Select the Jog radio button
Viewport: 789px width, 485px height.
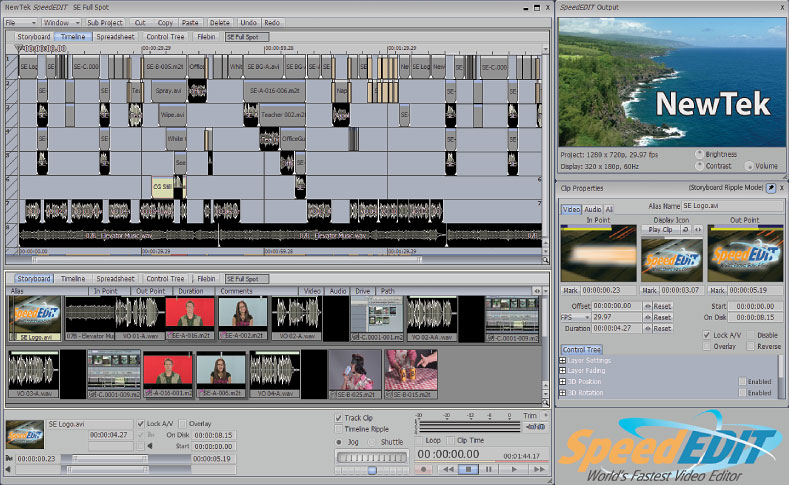tap(339, 442)
